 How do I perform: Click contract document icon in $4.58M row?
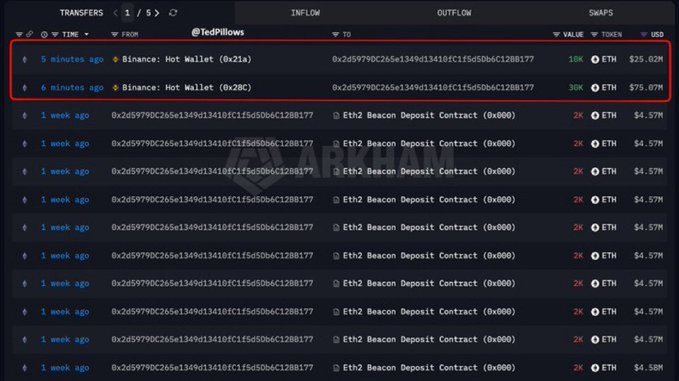336,368
